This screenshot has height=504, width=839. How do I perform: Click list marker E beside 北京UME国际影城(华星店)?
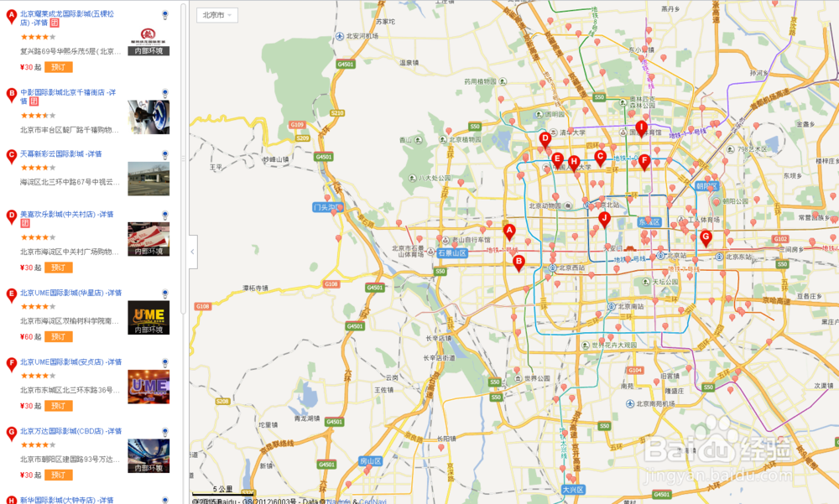(11, 295)
